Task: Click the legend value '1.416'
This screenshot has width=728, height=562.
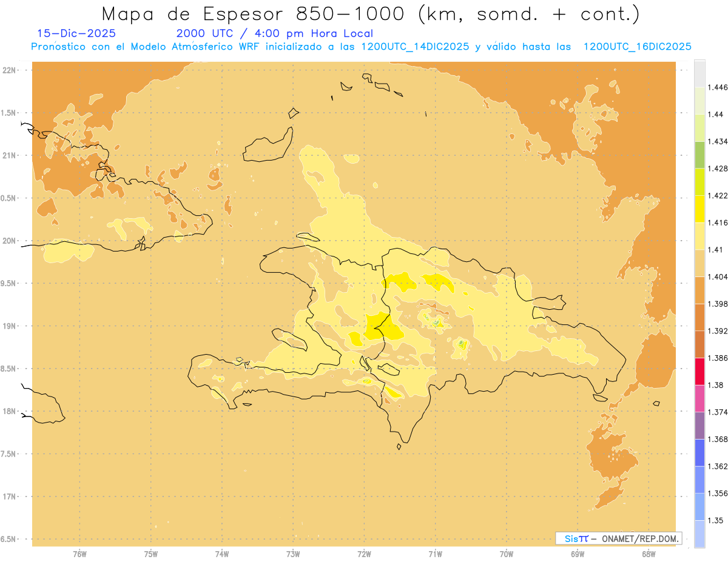Action: pyautogui.click(x=718, y=222)
